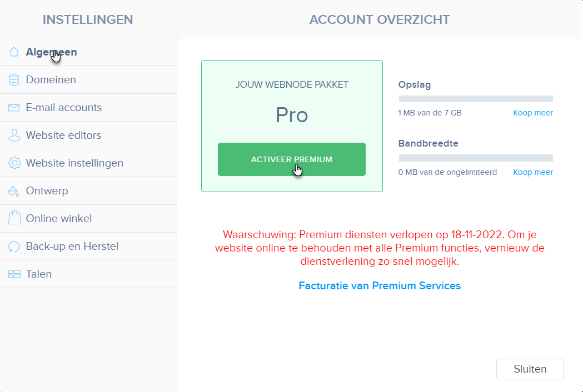Click Koop meer next to Opslag
Screen dimensions: 583x392
pos(533,113)
